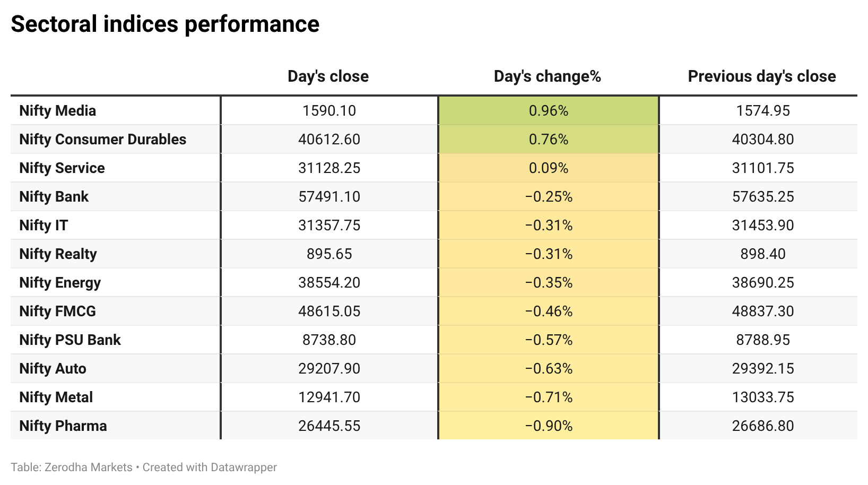Click Nifty IT day's close 31357.75
The image size is (868, 485).
coord(329,225)
